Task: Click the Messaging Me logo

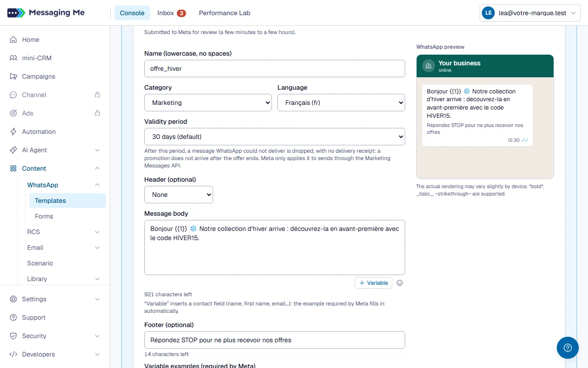Action: pos(46,13)
